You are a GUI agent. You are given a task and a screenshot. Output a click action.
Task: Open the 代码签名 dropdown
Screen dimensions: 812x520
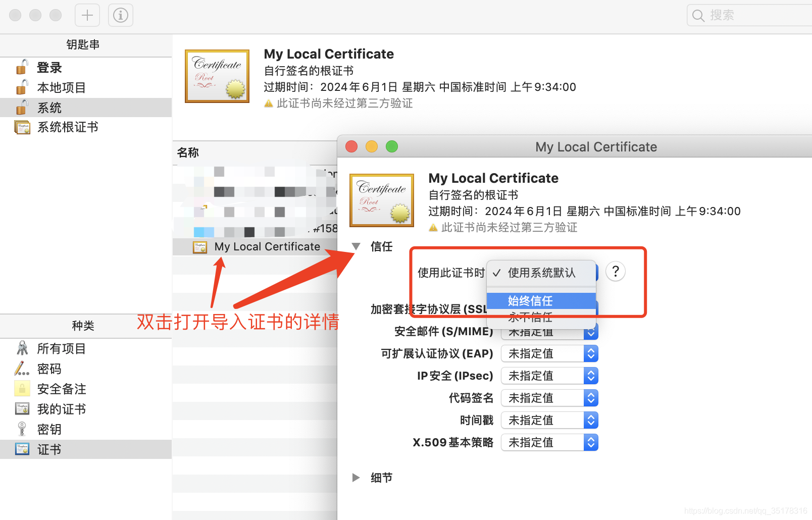point(549,398)
